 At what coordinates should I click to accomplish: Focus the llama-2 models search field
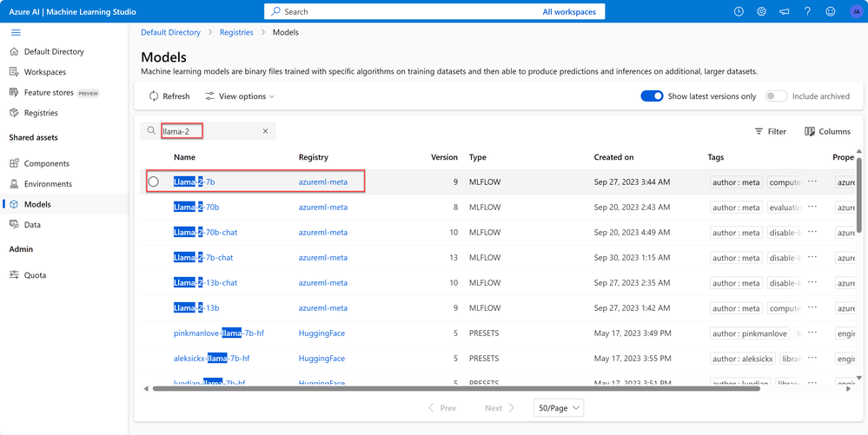click(x=209, y=131)
